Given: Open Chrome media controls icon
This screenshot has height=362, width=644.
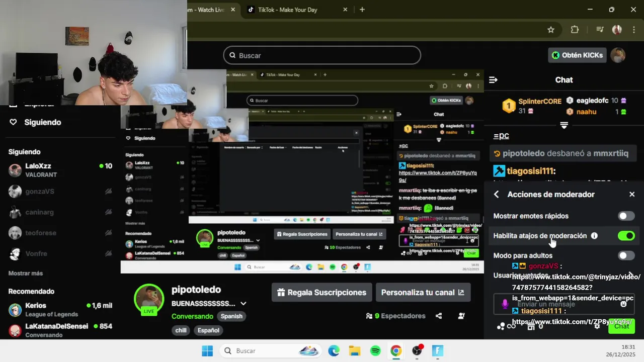Looking at the screenshot, I should (x=599, y=30).
